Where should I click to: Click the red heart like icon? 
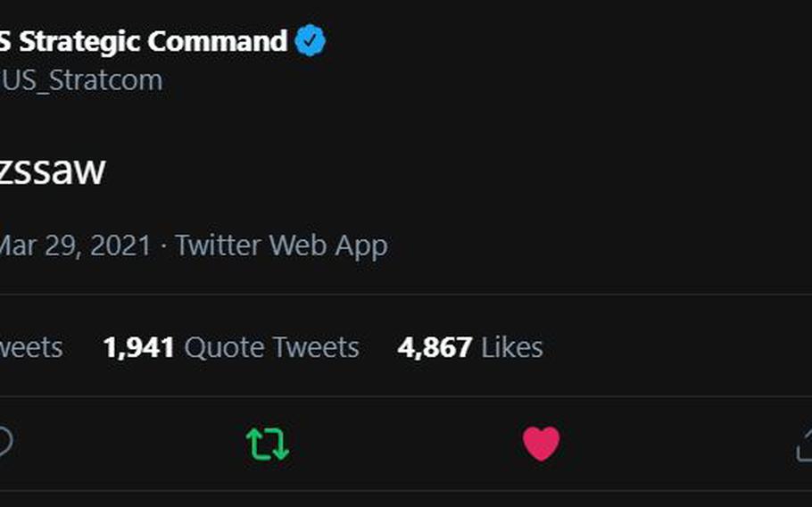[541, 444]
